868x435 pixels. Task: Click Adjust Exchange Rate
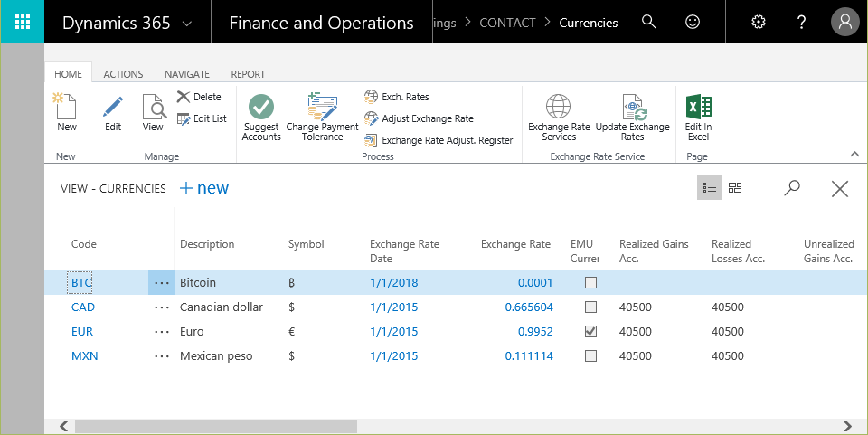point(419,118)
